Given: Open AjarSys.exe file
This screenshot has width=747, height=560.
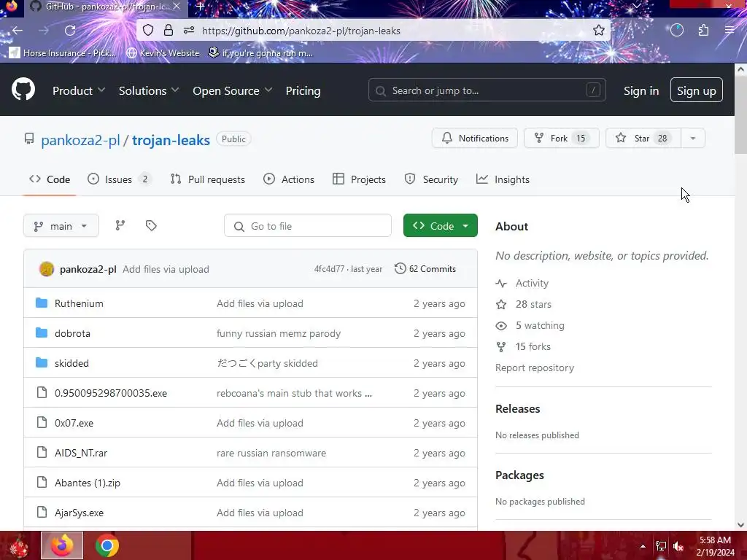Looking at the screenshot, I should tap(79, 513).
